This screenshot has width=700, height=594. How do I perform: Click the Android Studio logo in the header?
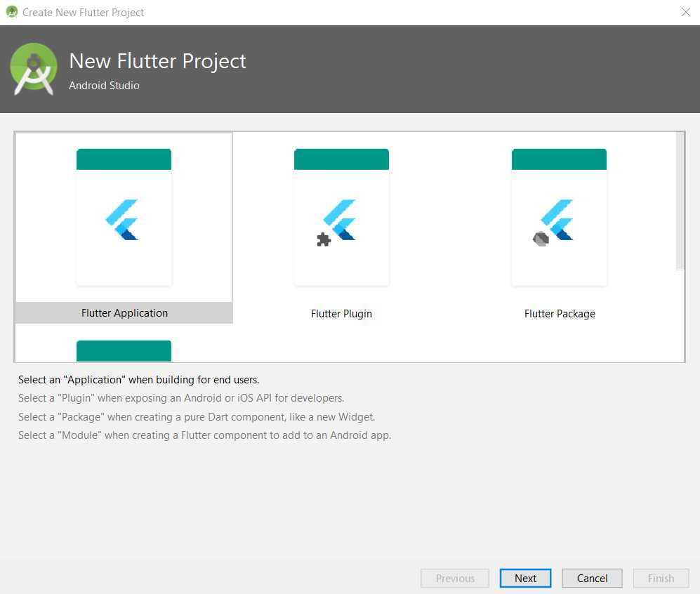pyautogui.click(x=34, y=68)
